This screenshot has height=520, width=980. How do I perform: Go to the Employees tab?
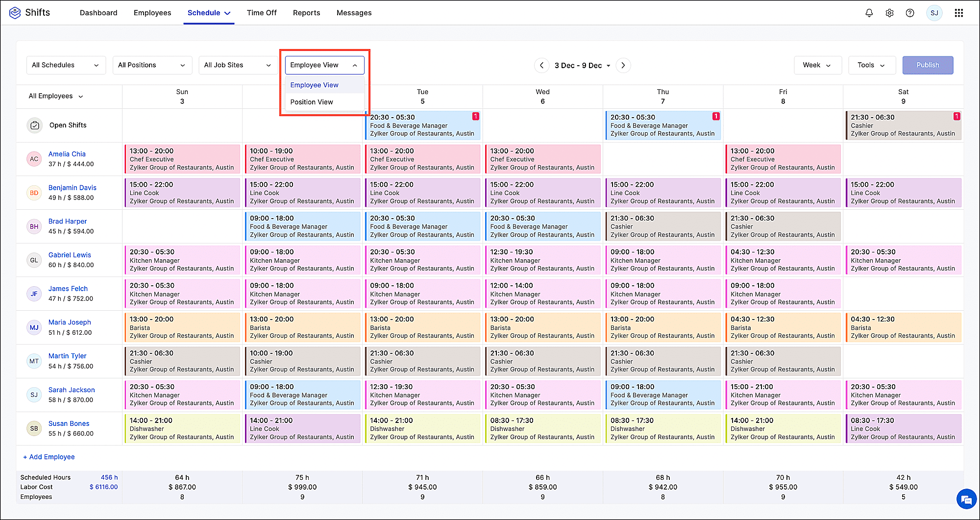click(x=152, y=13)
